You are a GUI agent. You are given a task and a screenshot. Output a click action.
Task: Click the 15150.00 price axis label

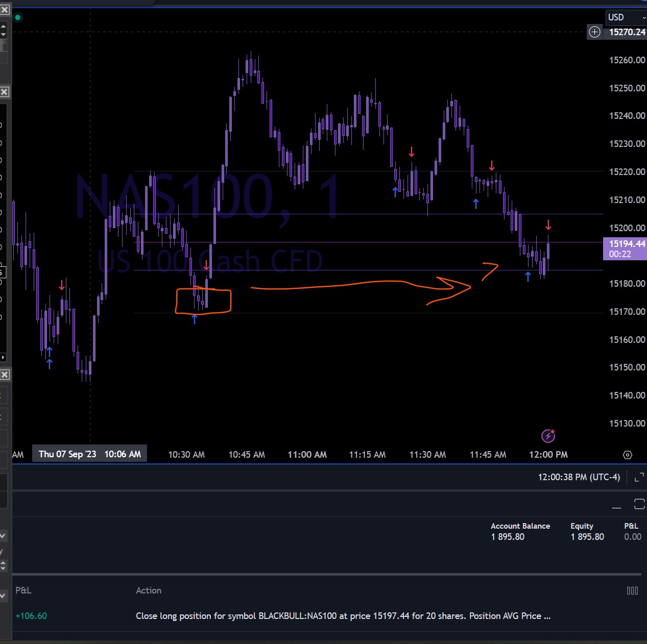coord(627,367)
